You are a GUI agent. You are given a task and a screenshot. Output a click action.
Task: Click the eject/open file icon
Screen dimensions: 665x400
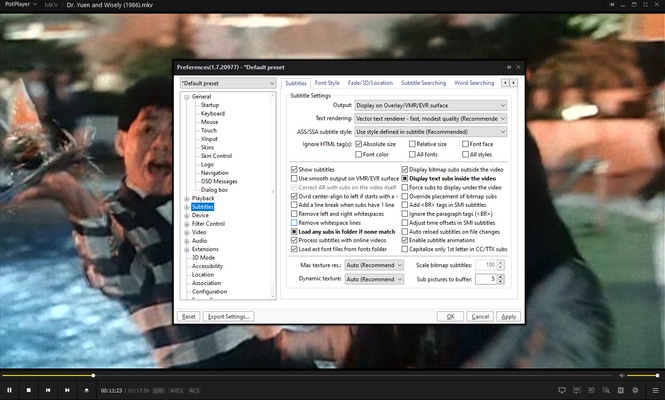pyautogui.click(x=87, y=390)
